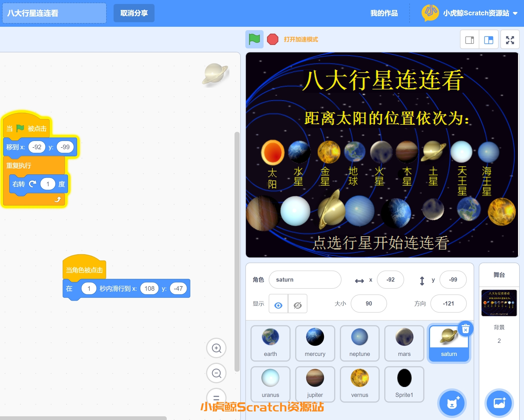Click the sprite name field saturn
524x420 pixels.
click(305, 280)
